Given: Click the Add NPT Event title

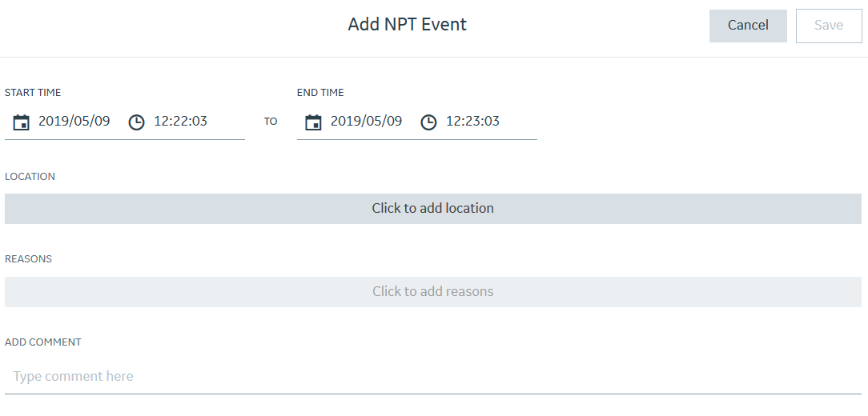Looking at the screenshot, I should tap(408, 24).
